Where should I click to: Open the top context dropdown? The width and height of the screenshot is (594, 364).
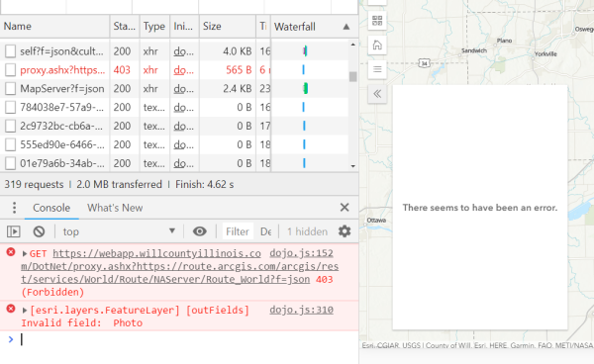[119, 231]
